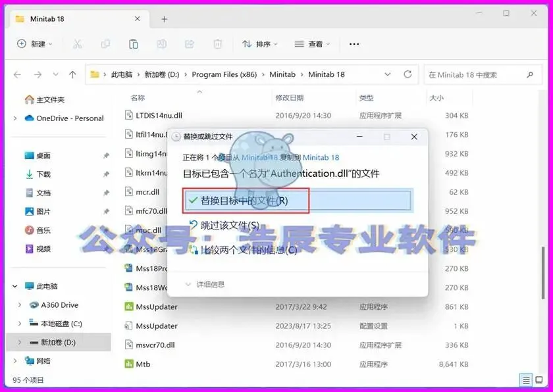Collapse the 此电脑 tree node
The image size is (553, 392).
(14, 286)
